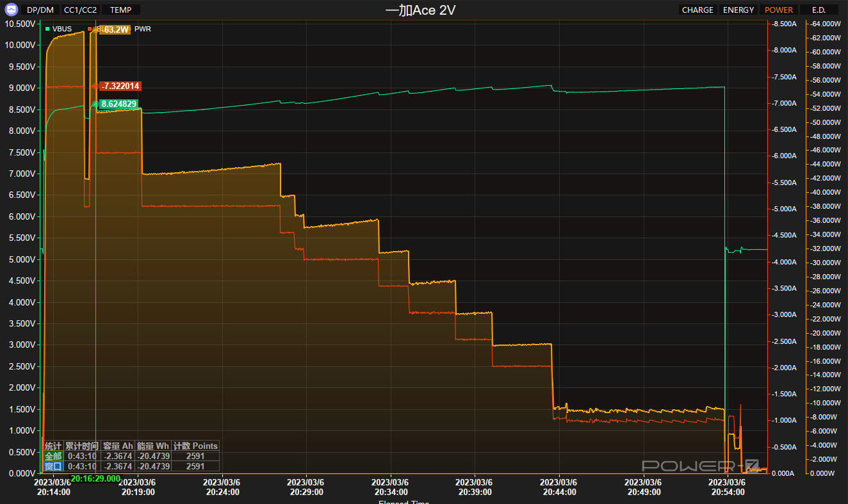Click the 10.500V voltage axis label
The image size is (848, 504).
[x=20, y=24]
